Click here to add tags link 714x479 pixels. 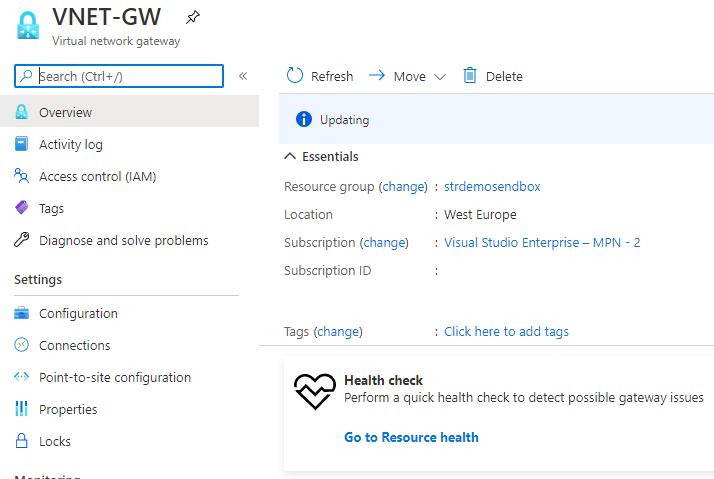(x=506, y=331)
